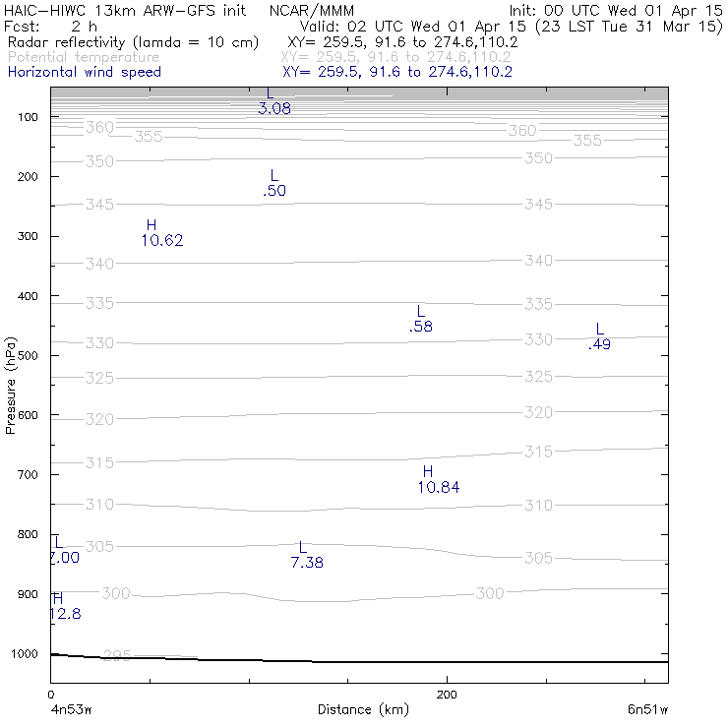Click the 500 hPa pressure tick label
728x728 pixels.
(x=28, y=356)
